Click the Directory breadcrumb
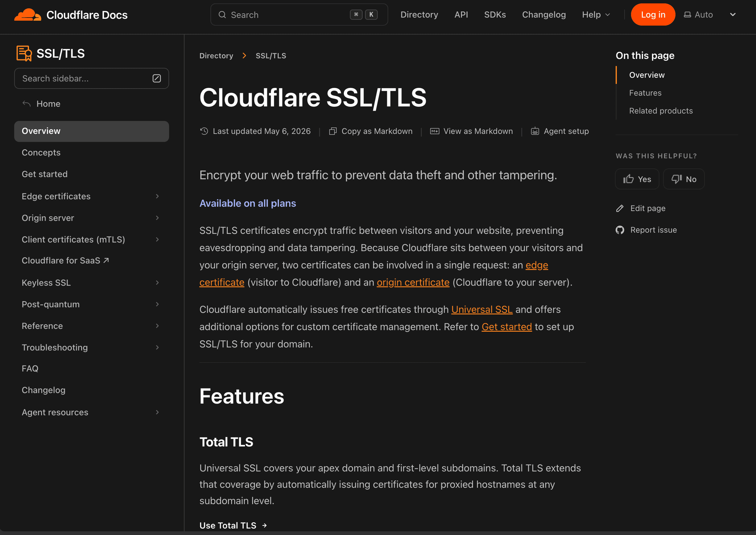The height and width of the screenshot is (535, 756). (216, 56)
